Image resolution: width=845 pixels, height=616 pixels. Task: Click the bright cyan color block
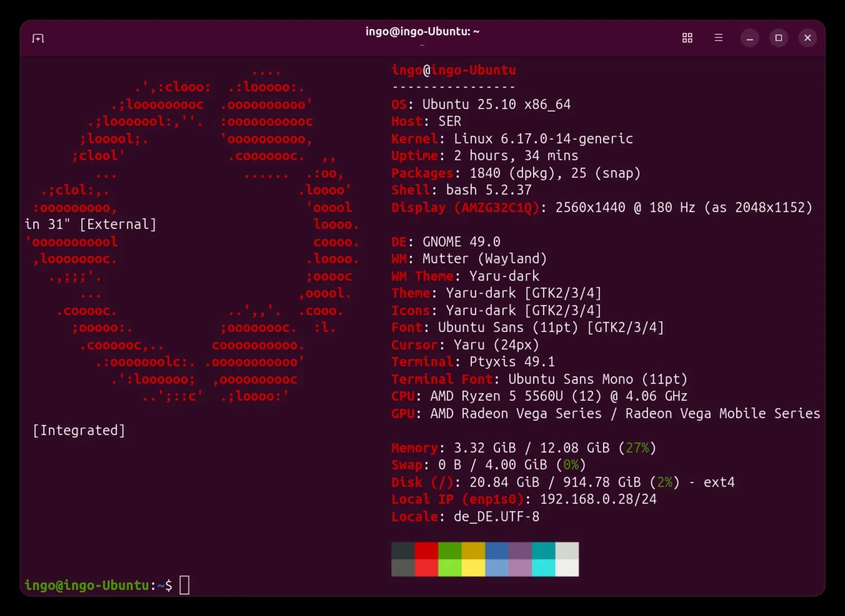(x=543, y=568)
